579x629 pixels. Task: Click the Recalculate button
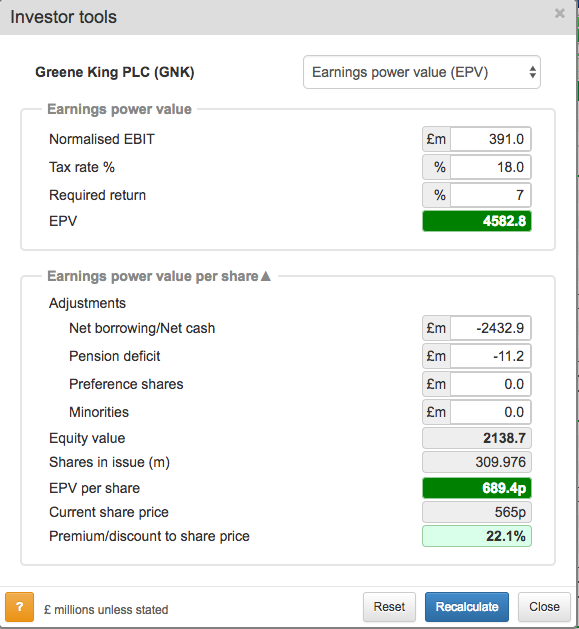click(x=467, y=607)
